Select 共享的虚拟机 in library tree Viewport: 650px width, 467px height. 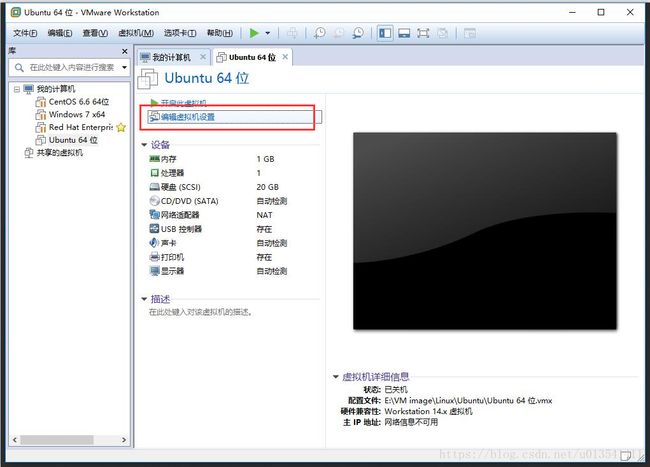click(x=59, y=153)
